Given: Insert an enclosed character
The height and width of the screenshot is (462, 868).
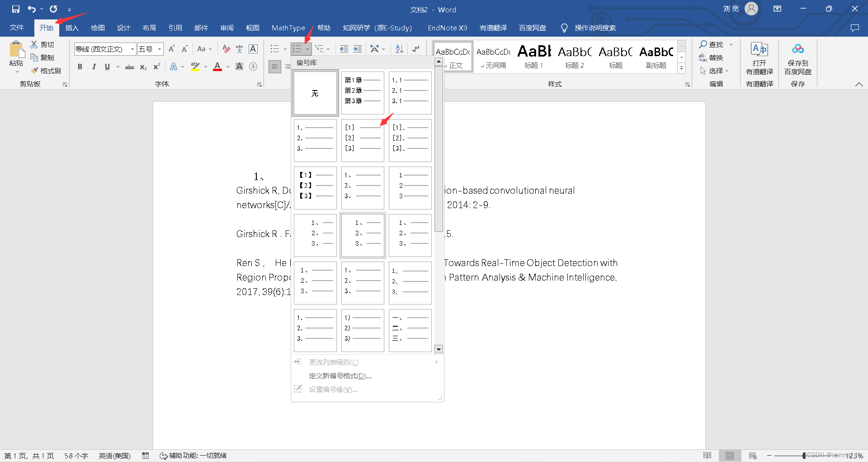Looking at the screenshot, I should [x=253, y=67].
